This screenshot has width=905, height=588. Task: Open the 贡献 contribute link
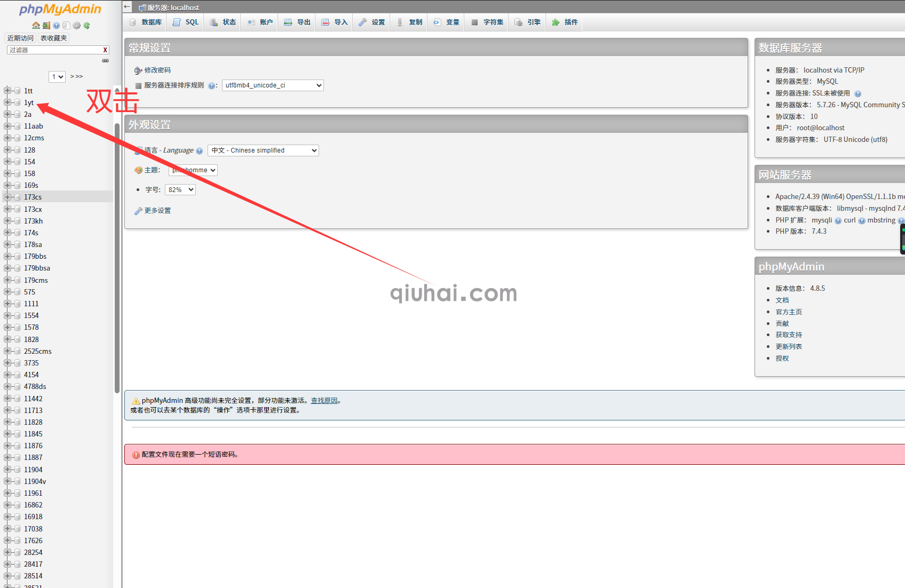coord(782,324)
